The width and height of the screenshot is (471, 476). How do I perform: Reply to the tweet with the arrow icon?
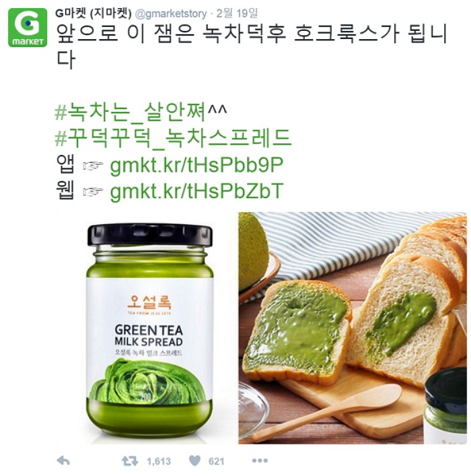pos(63,461)
